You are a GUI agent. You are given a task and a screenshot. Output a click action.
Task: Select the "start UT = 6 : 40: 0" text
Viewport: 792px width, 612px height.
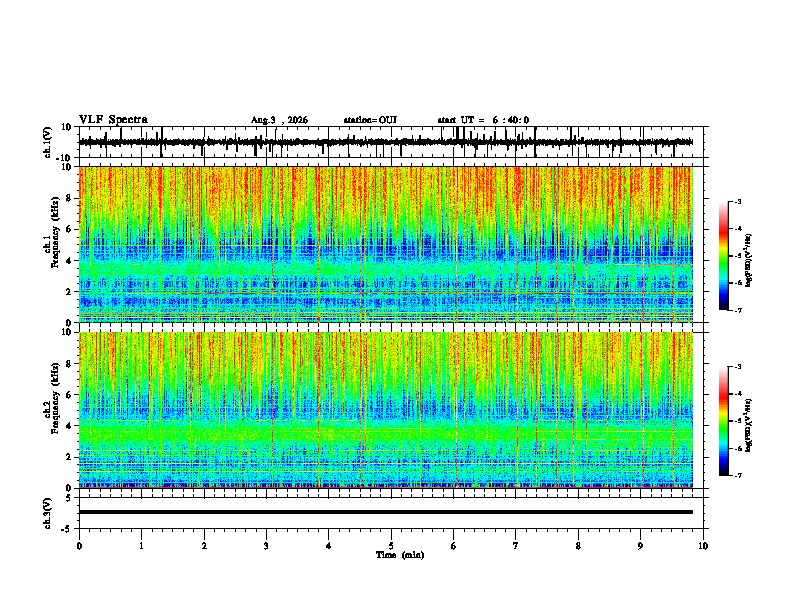click(483, 120)
